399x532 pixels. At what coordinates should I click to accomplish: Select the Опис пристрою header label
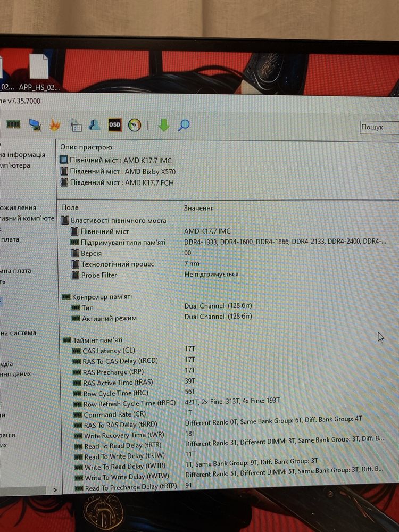coord(86,147)
